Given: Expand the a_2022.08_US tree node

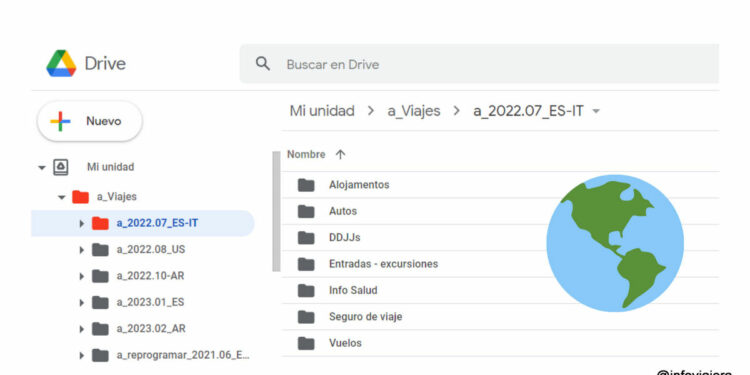Looking at the screenshot, I should point(82,250).
